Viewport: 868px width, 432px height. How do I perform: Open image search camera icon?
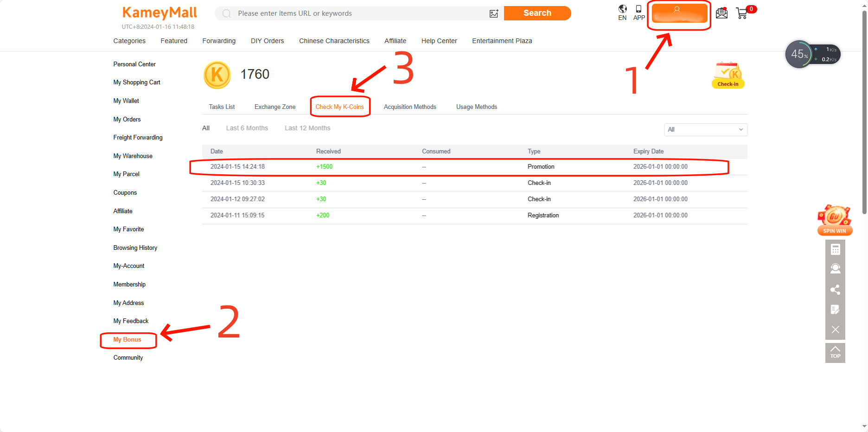[x=494, y=13]
